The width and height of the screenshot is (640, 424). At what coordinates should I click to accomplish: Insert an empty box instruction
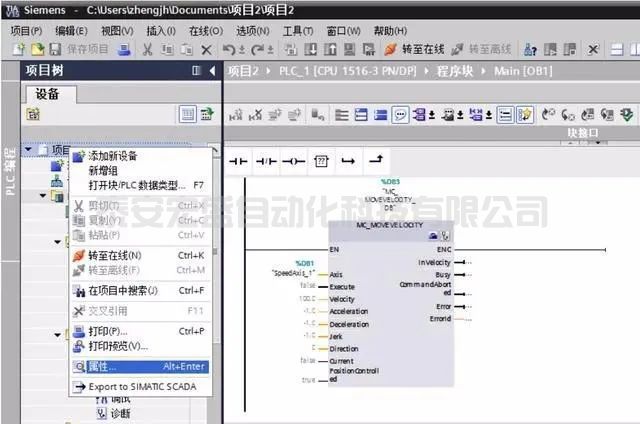click(321, 160)
